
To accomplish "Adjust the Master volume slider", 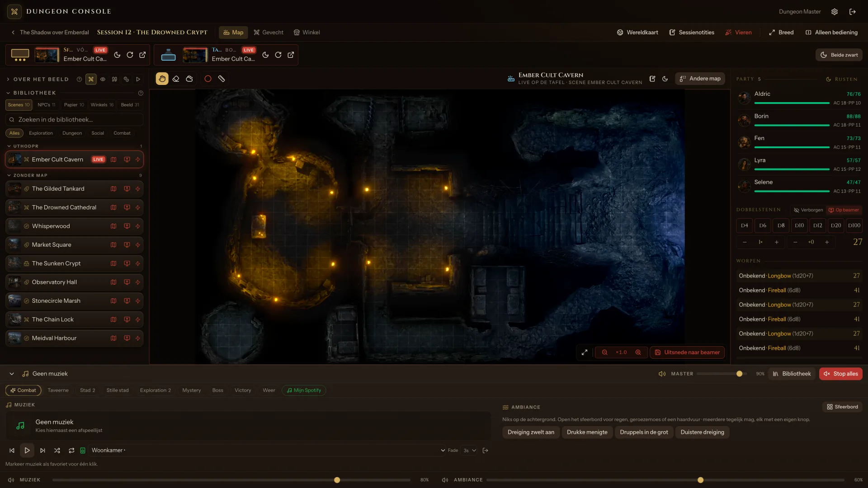I will coord(722,374).
